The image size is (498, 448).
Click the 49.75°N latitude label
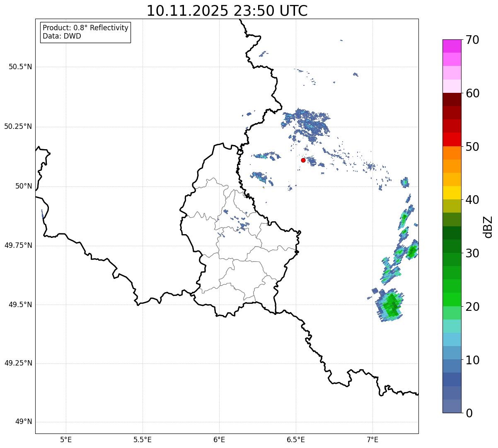point(18,245)
